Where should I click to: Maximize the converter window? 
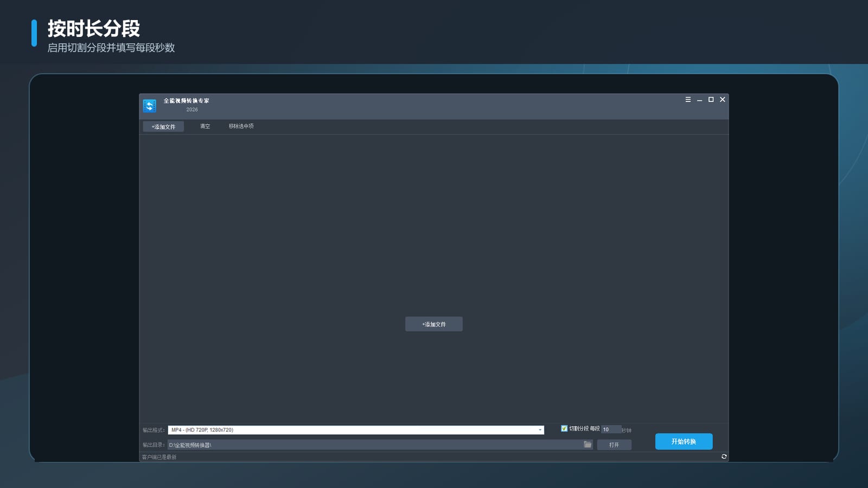(x=711, y=100)
